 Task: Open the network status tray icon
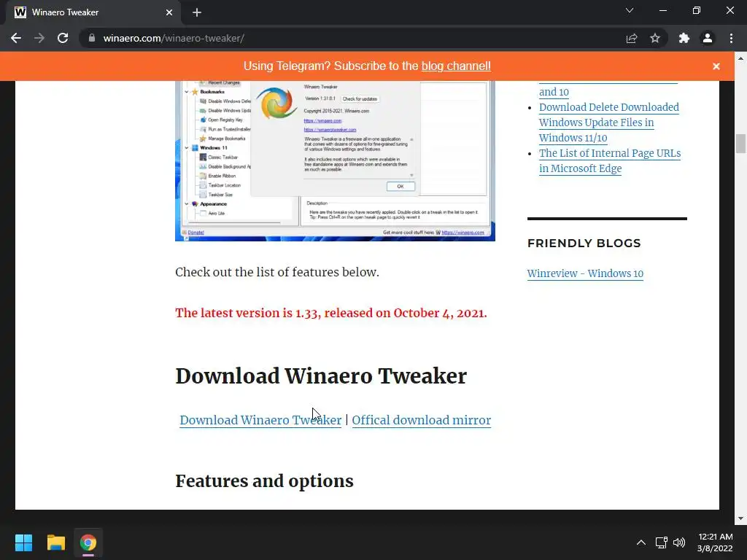661,542
